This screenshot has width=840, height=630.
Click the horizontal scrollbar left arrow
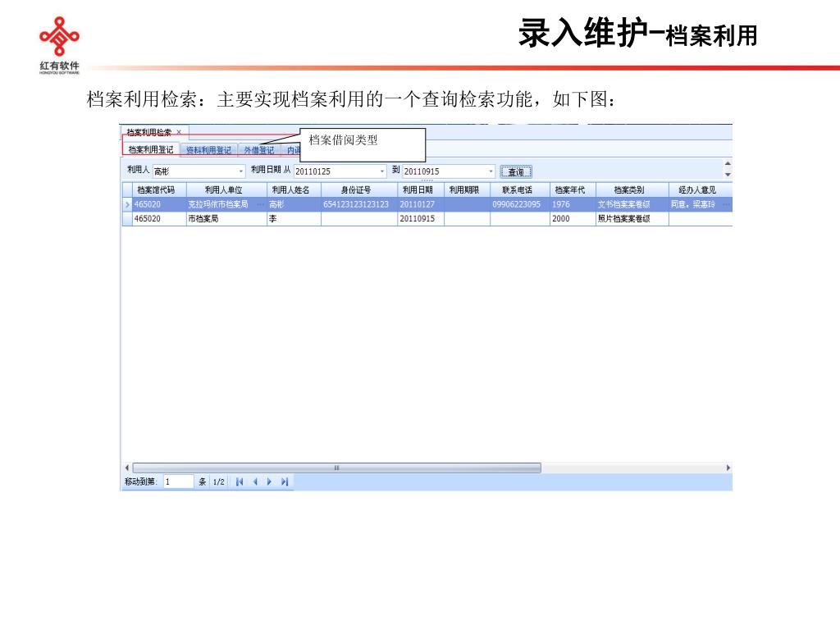pyautogui.click(x=127, y=468)
